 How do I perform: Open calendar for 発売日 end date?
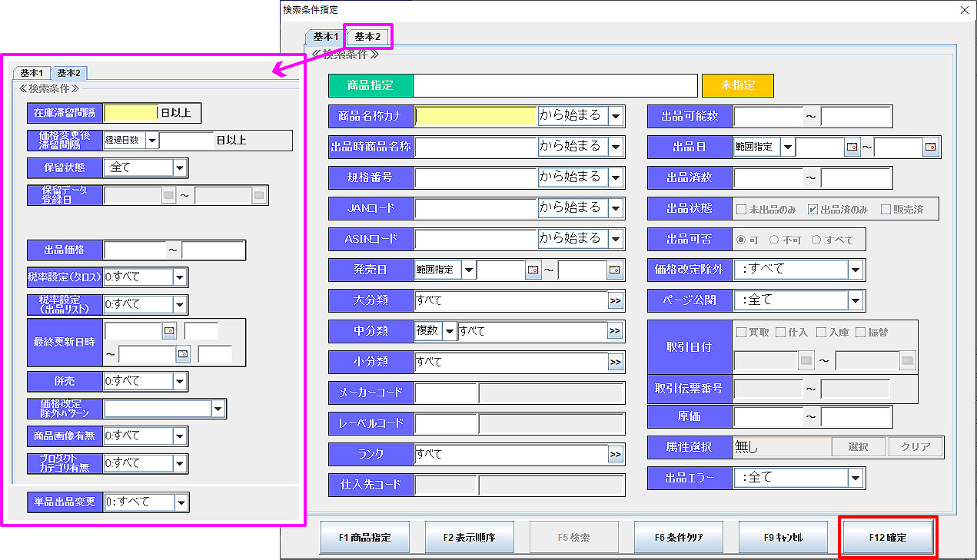coord(614,270)
